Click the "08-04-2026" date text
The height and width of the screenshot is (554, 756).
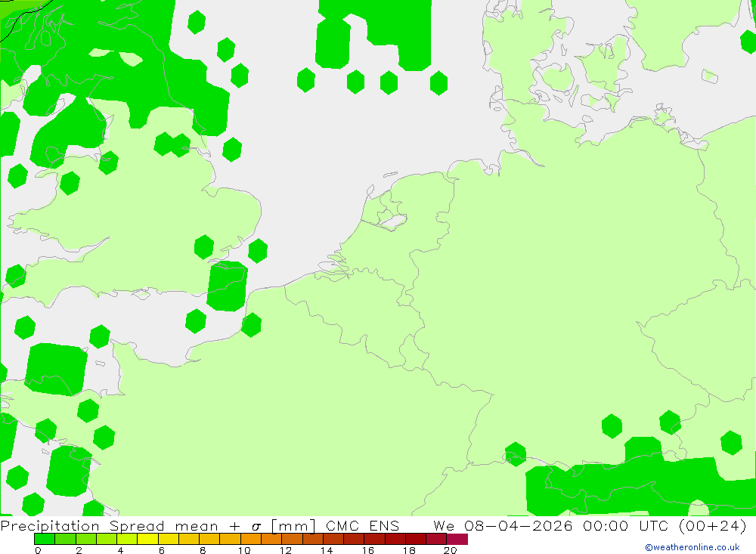[519, 525]
